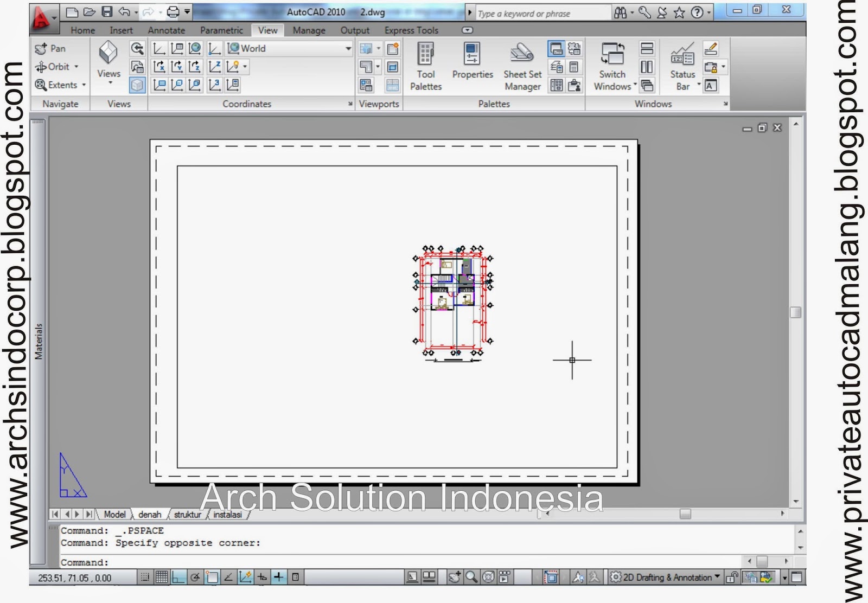Expand the Switch Windows dropdown
Screen dimensions: 868x603
635,85
